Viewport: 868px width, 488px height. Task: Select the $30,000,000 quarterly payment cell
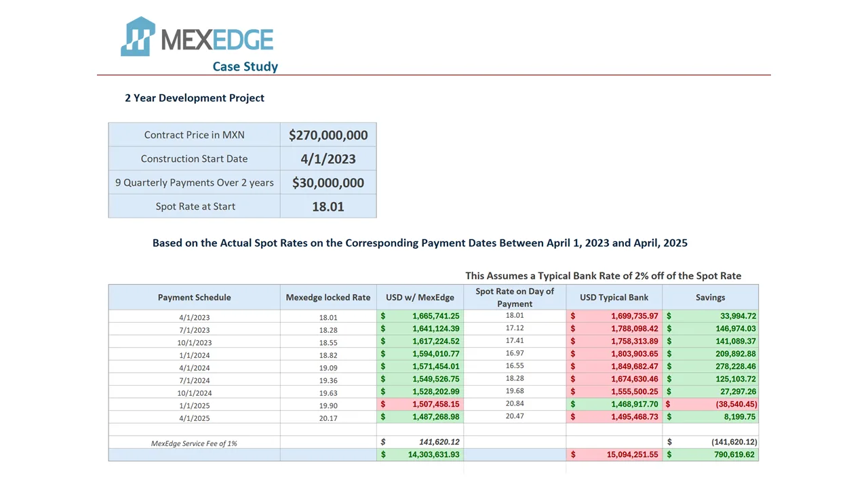point(328,183)
